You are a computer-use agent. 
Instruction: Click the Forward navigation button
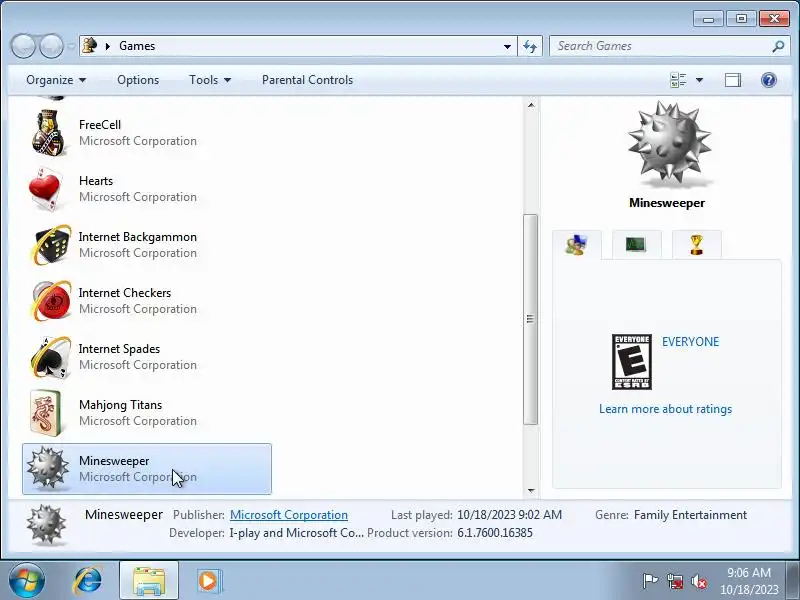(x=52, y=46)
